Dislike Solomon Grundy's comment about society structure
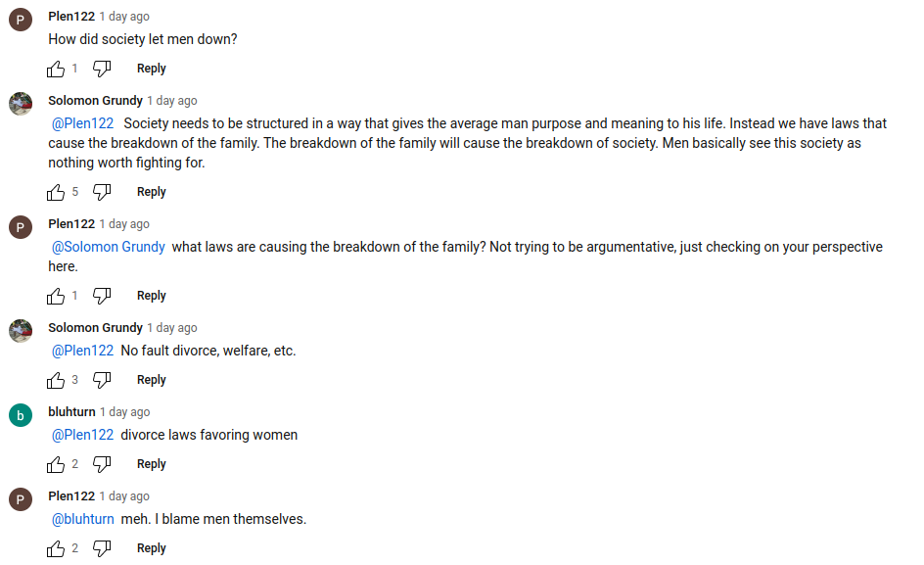The height and width of the screenshot is (565, 924). point(102,192)
